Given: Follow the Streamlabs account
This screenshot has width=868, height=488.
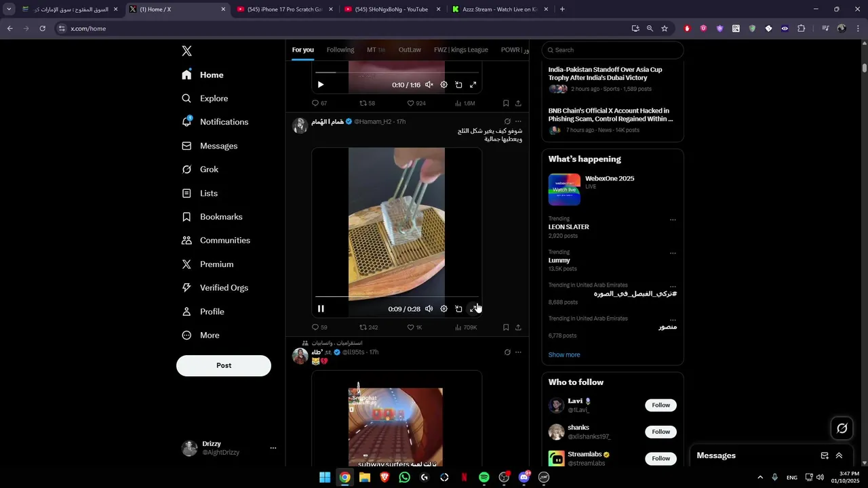Looking at the screenshot, I should pyautogui.click(x=661, y=458).
